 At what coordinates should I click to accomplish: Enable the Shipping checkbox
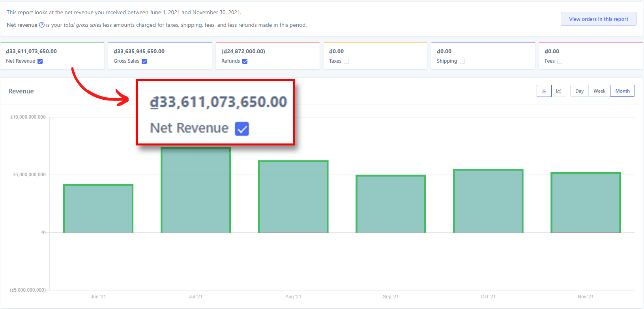coord(462,61)
